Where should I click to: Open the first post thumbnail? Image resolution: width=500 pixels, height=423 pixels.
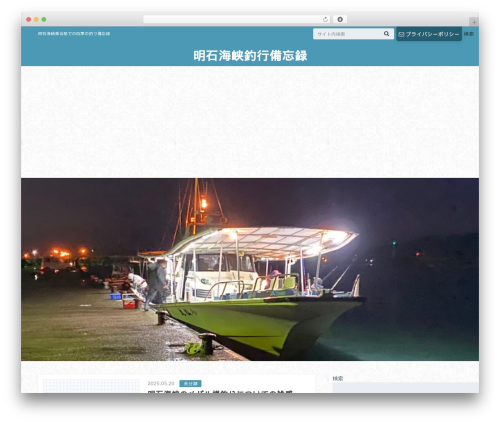tap(91, 386)
